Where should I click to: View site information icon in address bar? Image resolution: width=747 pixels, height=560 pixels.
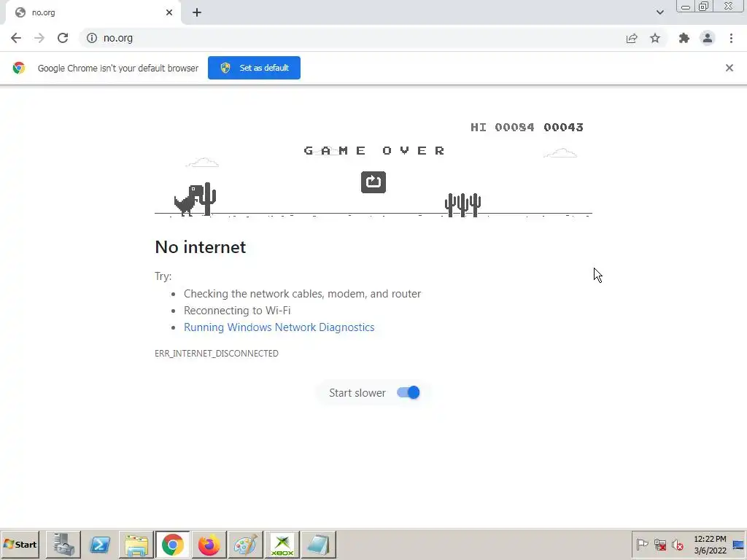tap(92, 38)
